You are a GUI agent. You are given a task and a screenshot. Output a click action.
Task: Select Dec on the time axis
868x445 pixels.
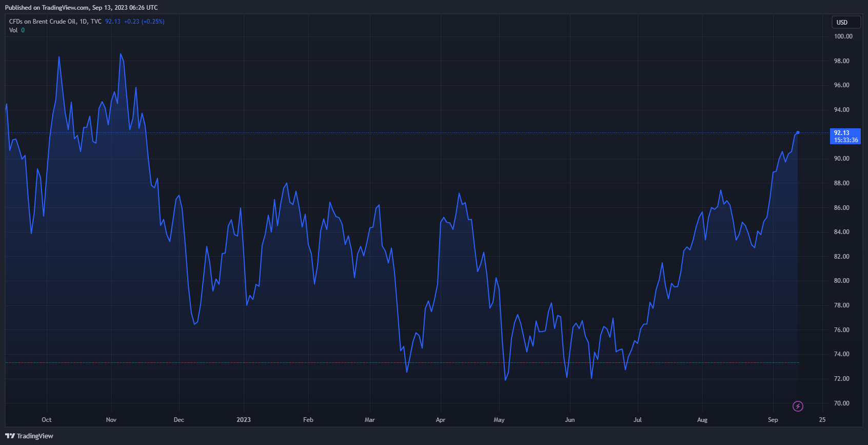click(179, 420)
